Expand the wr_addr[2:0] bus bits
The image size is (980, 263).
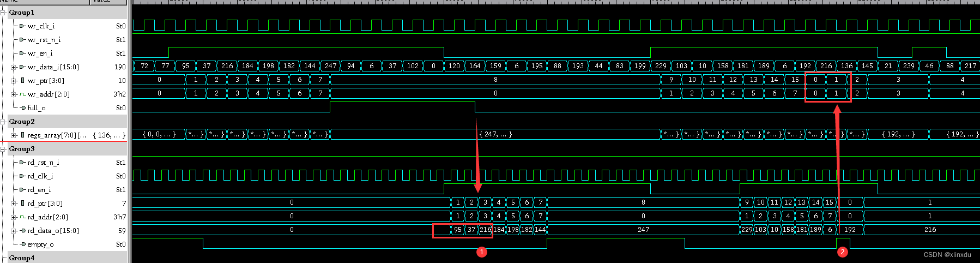[x=13, y=94]
